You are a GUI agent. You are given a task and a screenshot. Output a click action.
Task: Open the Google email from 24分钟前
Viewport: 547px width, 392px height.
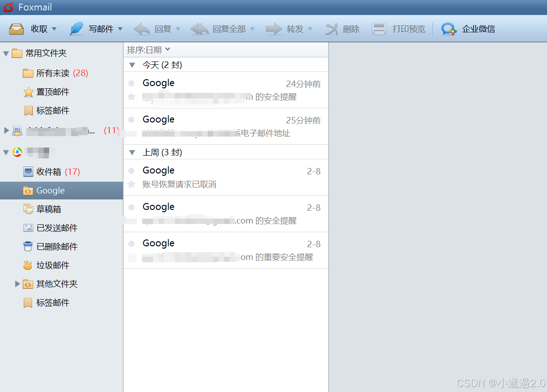(x=226, y=90)
